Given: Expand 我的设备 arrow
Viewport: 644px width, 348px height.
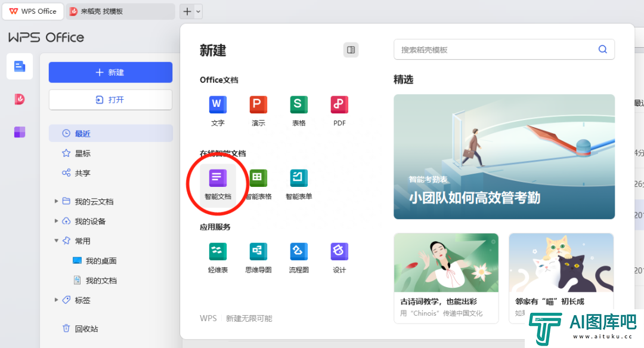Looking at the screenshot, I should (56, 221).
